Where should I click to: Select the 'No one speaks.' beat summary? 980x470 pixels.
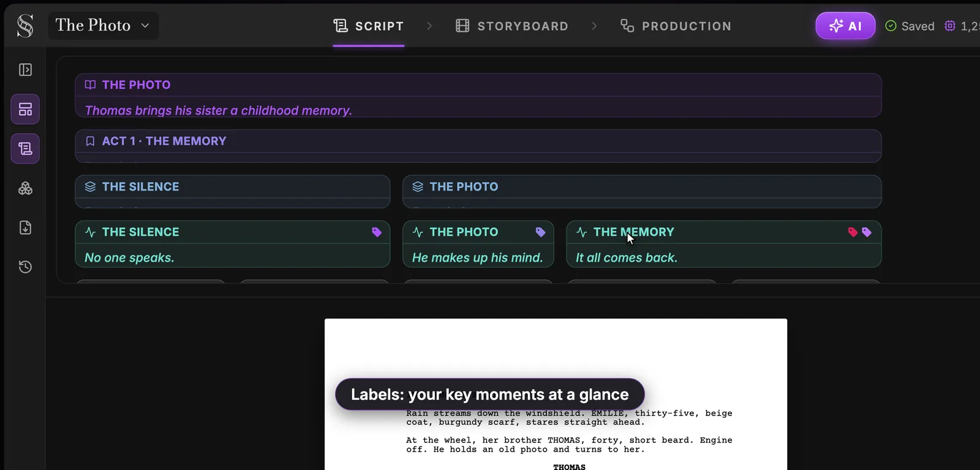[129, 258]
